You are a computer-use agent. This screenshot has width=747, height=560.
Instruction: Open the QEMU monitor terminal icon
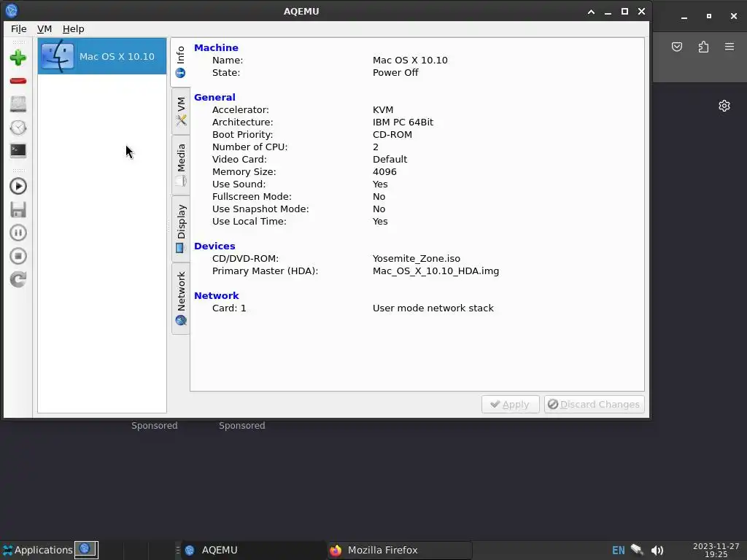18,150
